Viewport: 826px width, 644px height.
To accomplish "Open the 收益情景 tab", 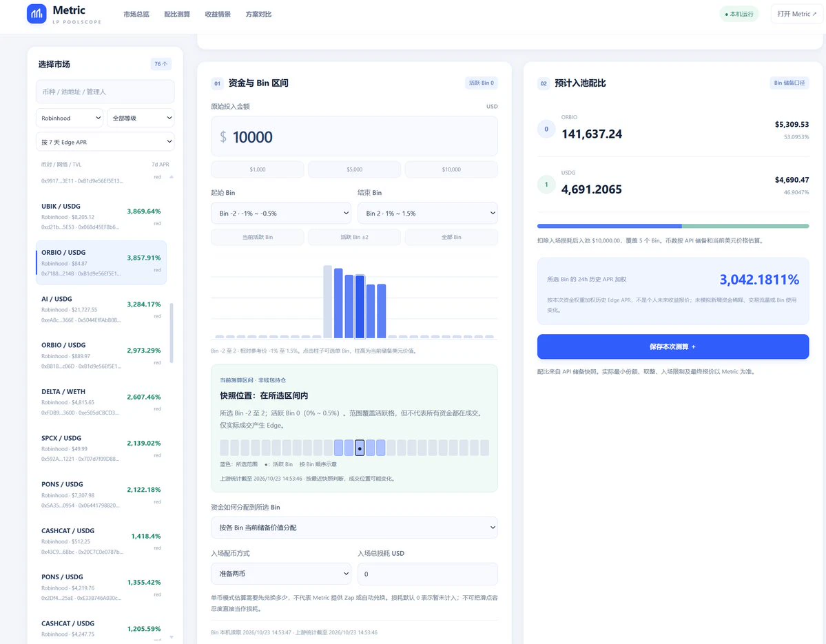I will 218,14.
